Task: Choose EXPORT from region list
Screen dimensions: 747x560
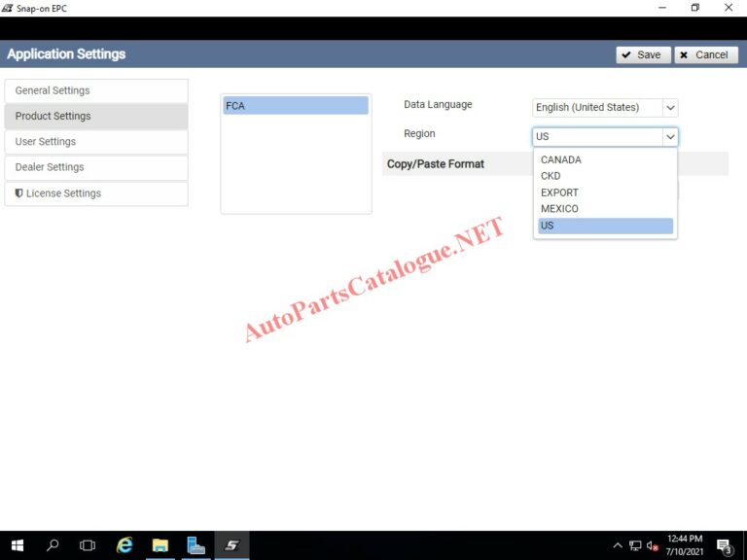Action: 605,192
